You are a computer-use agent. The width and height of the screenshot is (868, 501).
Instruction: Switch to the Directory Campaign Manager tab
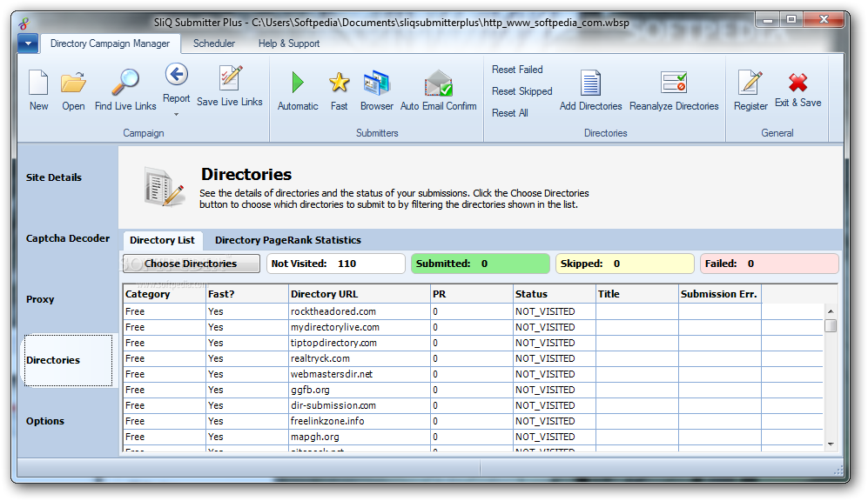tap(110, 43)
